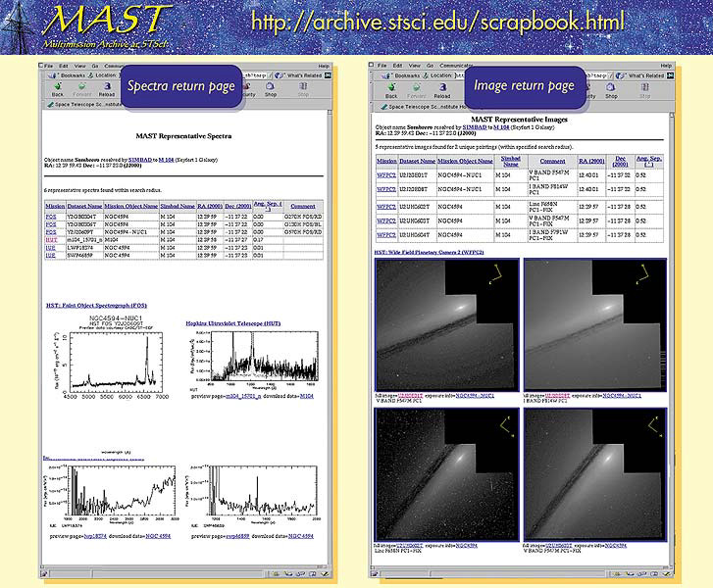713x588 pixels.
Task: Open HUT mission link in spectra table
Action: pyautogui.click(x=50, y=238)
